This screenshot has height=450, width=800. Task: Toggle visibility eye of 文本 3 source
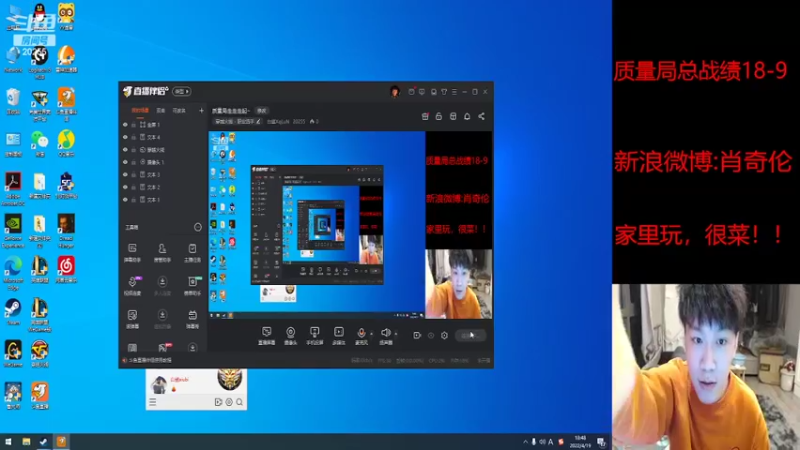(x=125, y=174)
